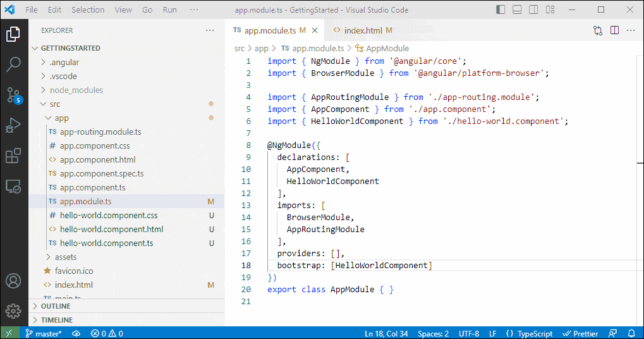Screen dimensions: 644x339
Task: Click the master branch status button
Action: [44, 333]
